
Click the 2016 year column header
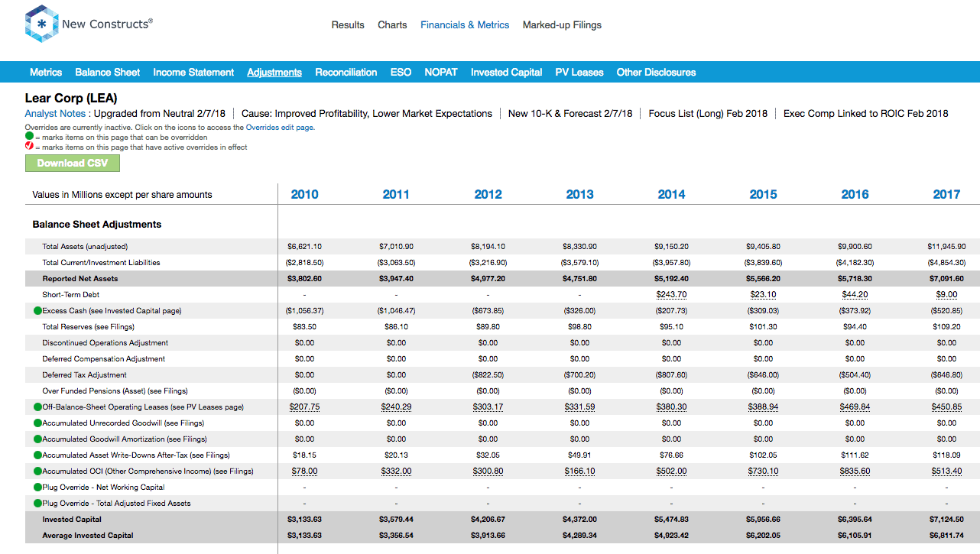(x=855, y=195)
